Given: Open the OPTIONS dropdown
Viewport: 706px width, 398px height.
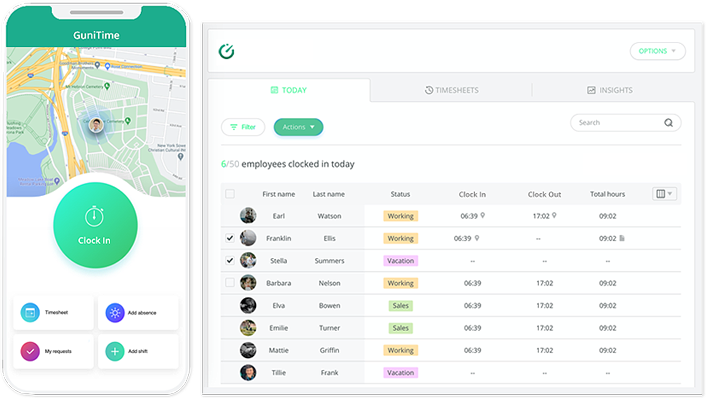Looking at the screenshot, I should click(657, 51).
